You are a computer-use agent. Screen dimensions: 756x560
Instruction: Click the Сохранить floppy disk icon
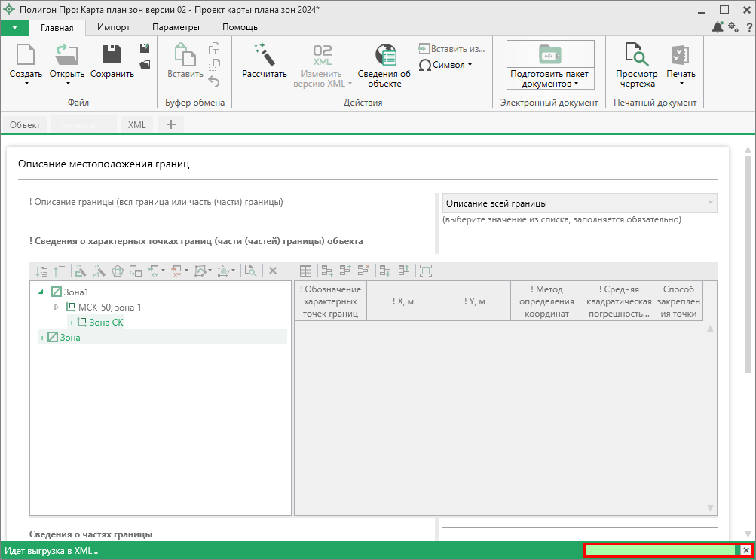pyautogui.click(x=112, y=55)
